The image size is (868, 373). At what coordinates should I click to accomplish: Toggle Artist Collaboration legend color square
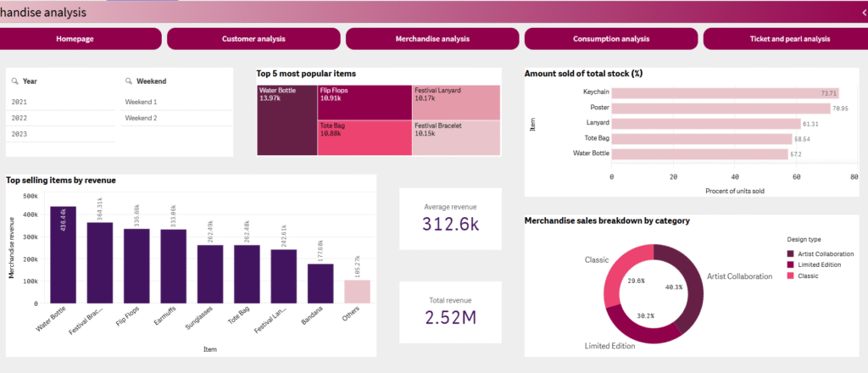[791, 253]
